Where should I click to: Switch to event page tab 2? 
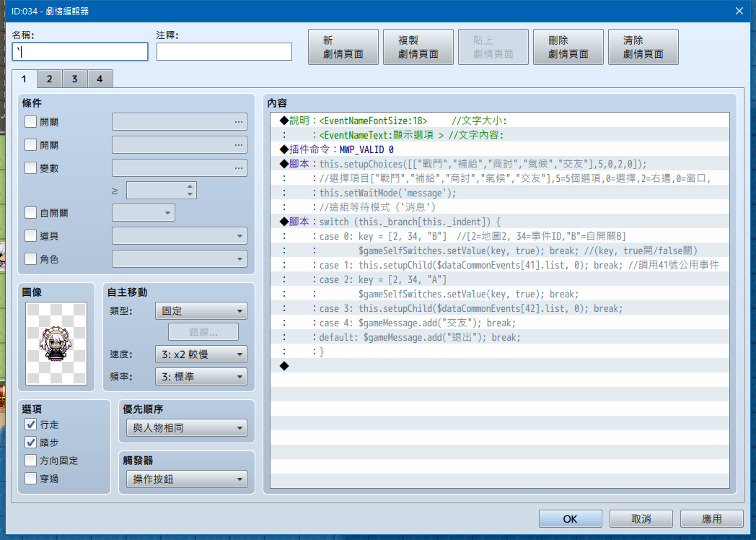[x=49, y=79]
